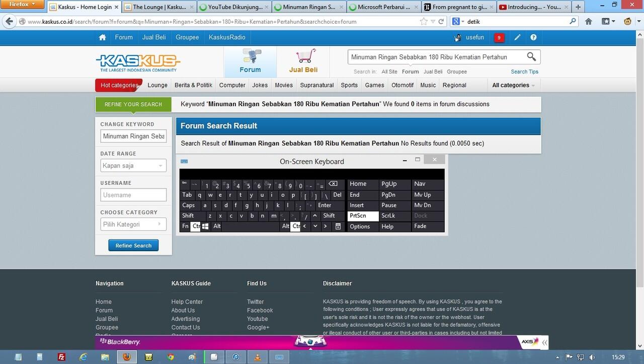
Task: Click the Windows logo key on On-Screen Keyboard
Action: (x=206, y=227)
